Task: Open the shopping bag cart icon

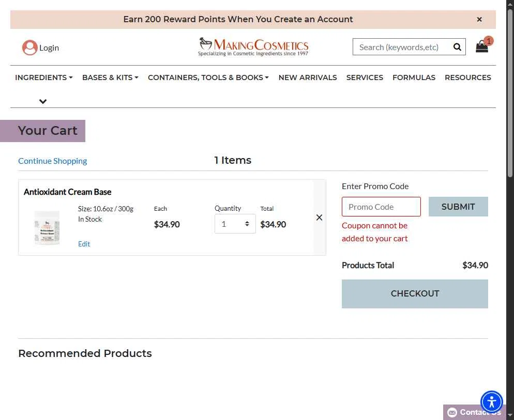Action: pyautogui.click(x=482, y=45)
